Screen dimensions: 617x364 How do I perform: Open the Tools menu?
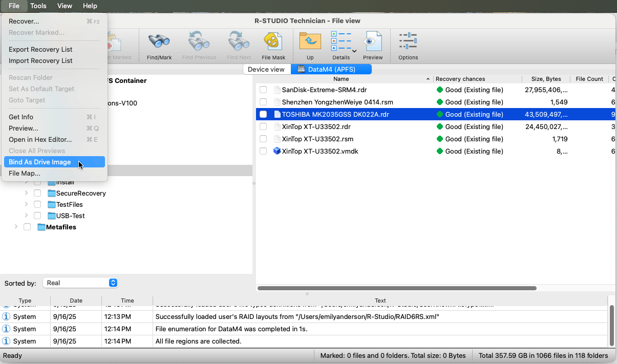tap(38, 6)
